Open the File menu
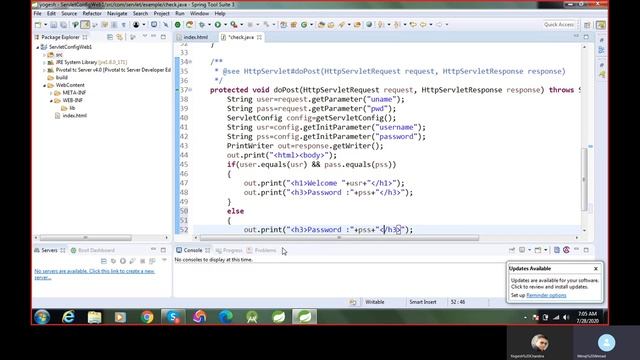Image resolution: width=640 pixels, height=360 pixels. click(x=38, y=13)
